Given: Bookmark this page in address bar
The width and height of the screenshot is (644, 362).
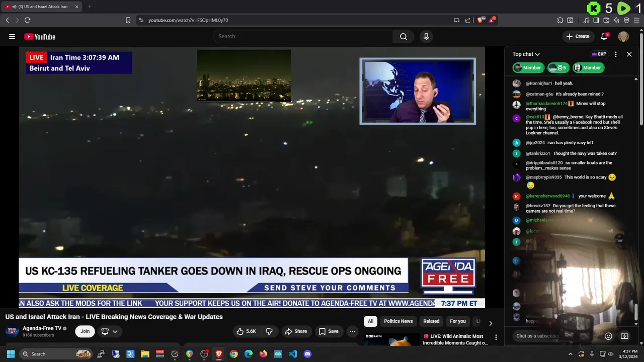Looking at the screenshot, I should [x=128, y=20].
